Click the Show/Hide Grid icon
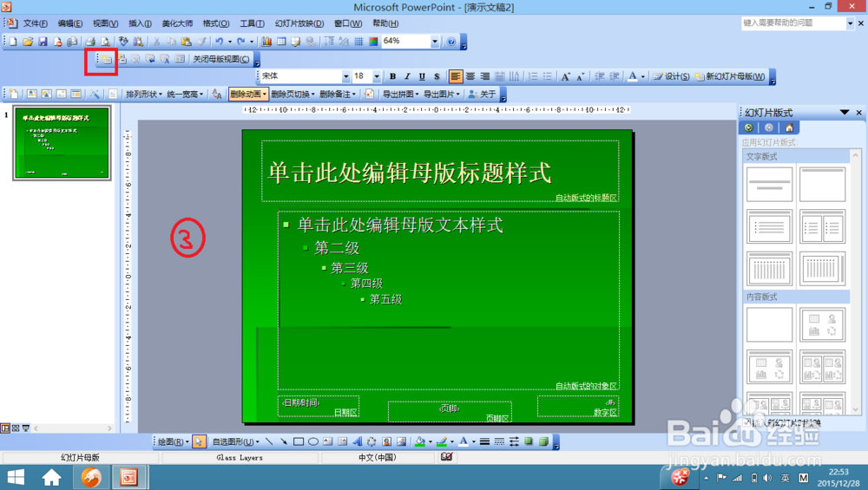Screen dimensions: 868x490 click(358, 42)
